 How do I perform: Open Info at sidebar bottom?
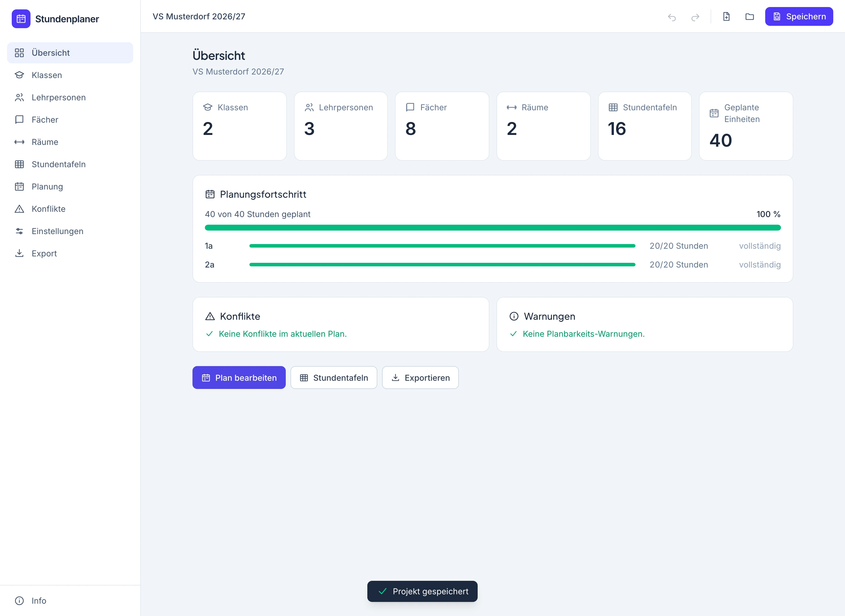click(x=70, y=601)
